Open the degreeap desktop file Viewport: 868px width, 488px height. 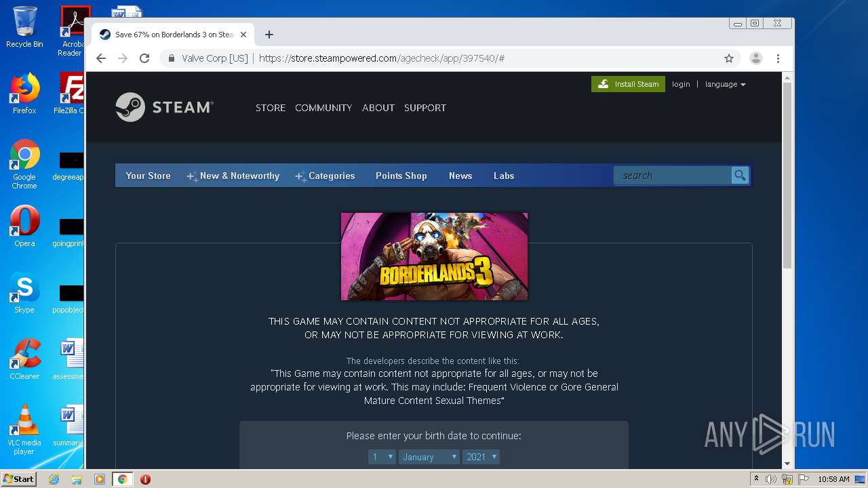(x=69, y=165)
